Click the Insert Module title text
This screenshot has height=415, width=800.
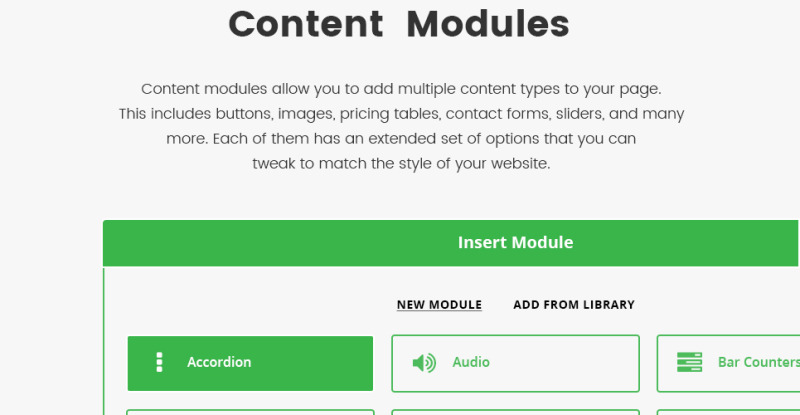(x=515, y=242)
